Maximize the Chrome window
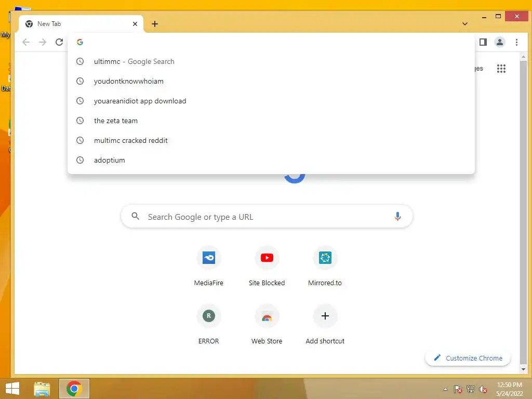Image resolution: width=532 pixels, height=399 pixels. (498, 16)
